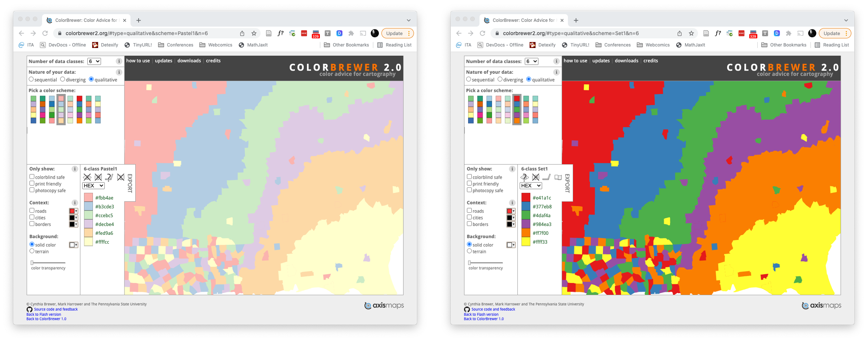Open the EXPORT tab in the Set1 panel
Image resolution: width=868 pixels, height=340 pixels.
pos(567,183)
